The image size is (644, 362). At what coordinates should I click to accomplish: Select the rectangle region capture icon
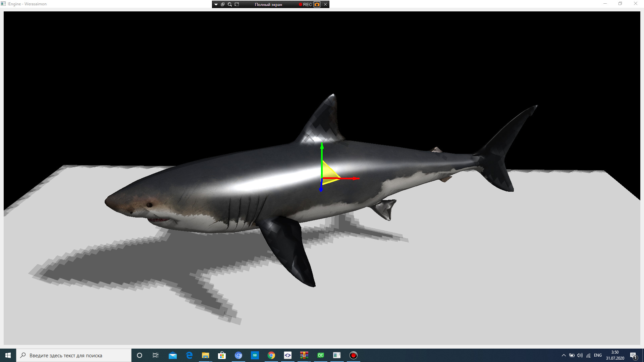[x=237, y=4]
